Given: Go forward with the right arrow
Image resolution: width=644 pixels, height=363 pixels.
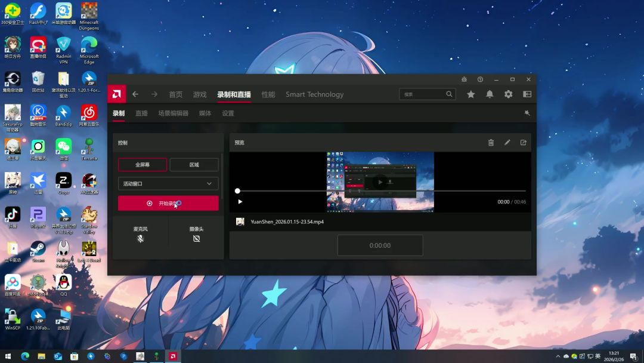Looking at the screenshot, I should click(154, 94).
